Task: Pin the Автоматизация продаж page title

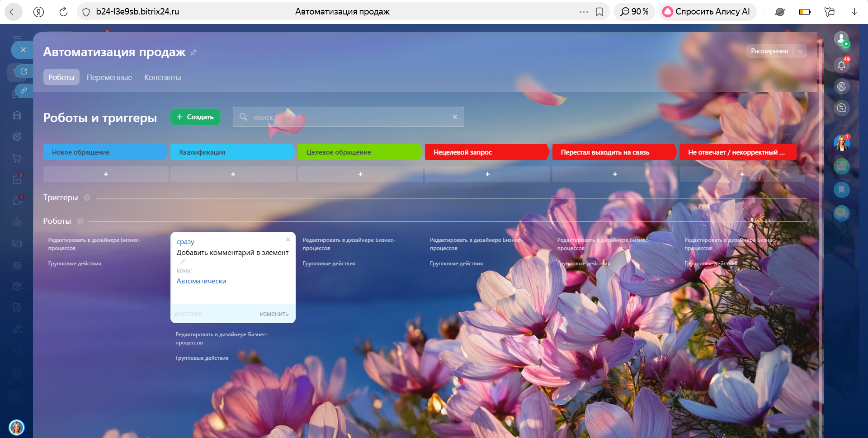Action: (193, 52)
